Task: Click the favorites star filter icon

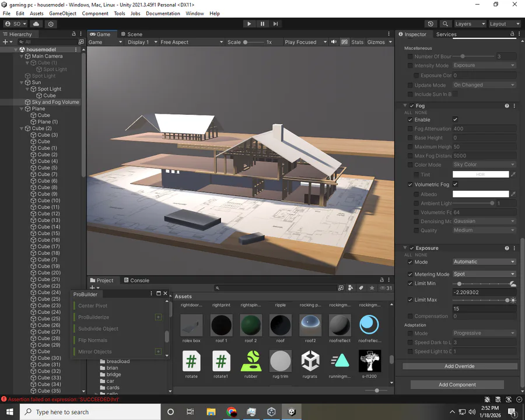Action: pos(372,288)
